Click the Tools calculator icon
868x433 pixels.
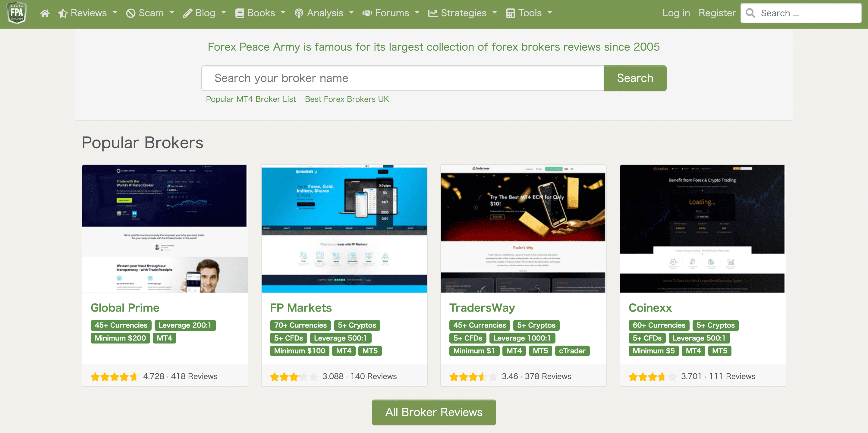[x=511, y=13]
